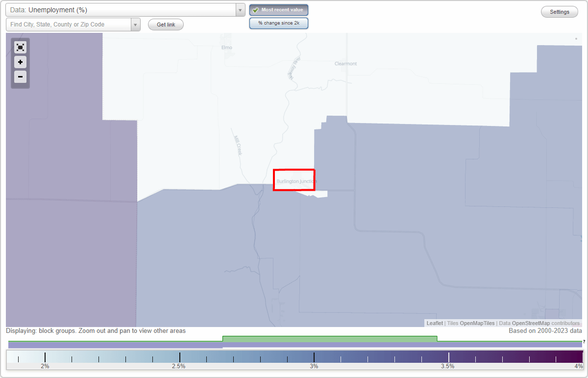
Task: Open the Data metric dropdown
Action: point(240,9)
